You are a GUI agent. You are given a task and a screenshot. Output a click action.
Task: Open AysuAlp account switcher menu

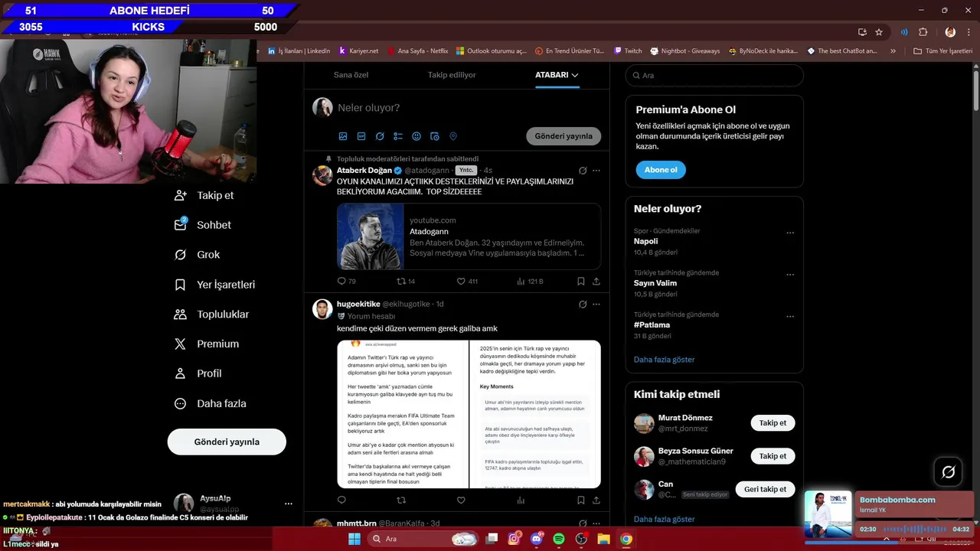point(288,504)
